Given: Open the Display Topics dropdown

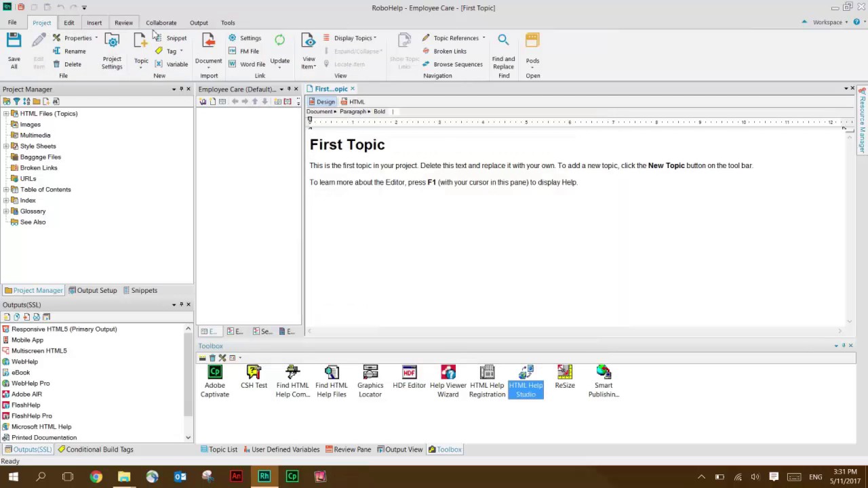Looking at the screenshot, I should (349, 38).
